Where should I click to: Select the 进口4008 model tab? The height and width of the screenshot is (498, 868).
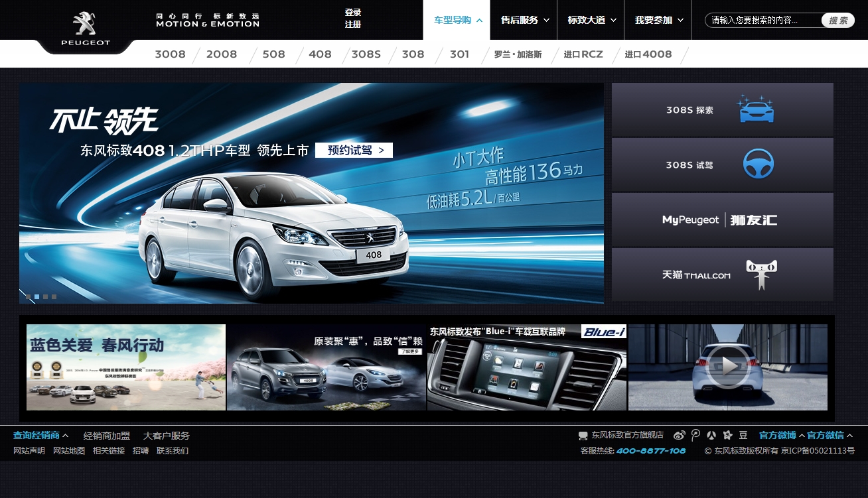[x=648, y=54]
